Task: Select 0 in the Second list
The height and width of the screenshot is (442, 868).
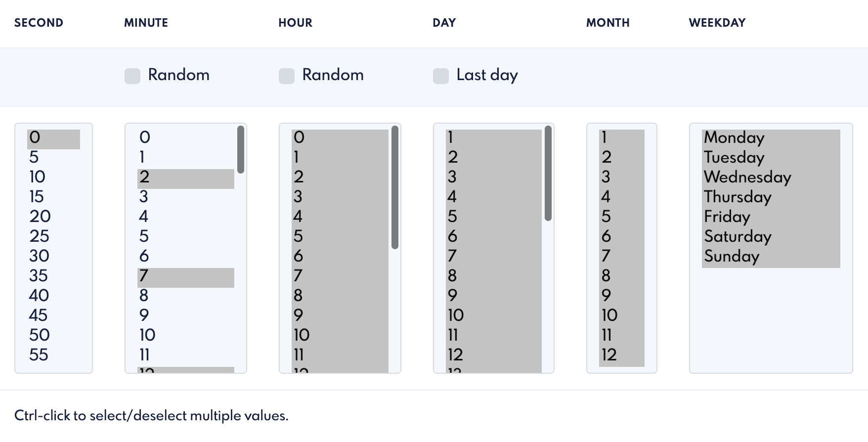Action: click(35, 137)
